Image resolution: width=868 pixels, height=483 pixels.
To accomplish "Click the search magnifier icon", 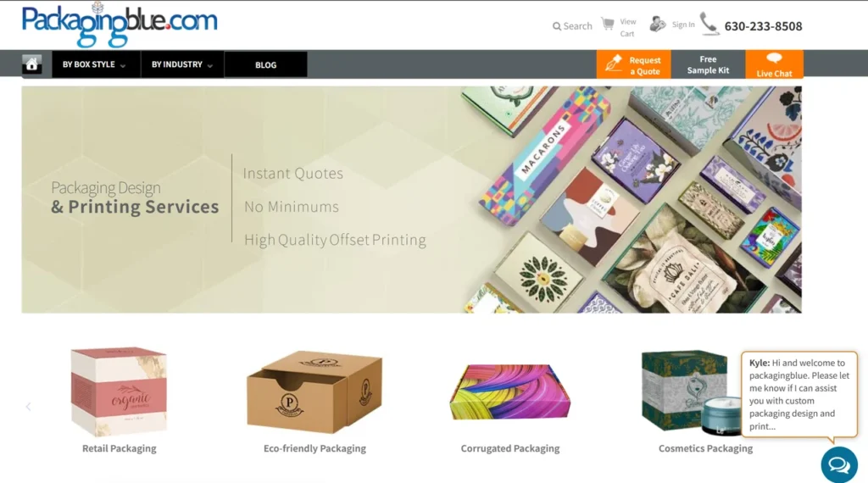I will [x=557, y=26].
